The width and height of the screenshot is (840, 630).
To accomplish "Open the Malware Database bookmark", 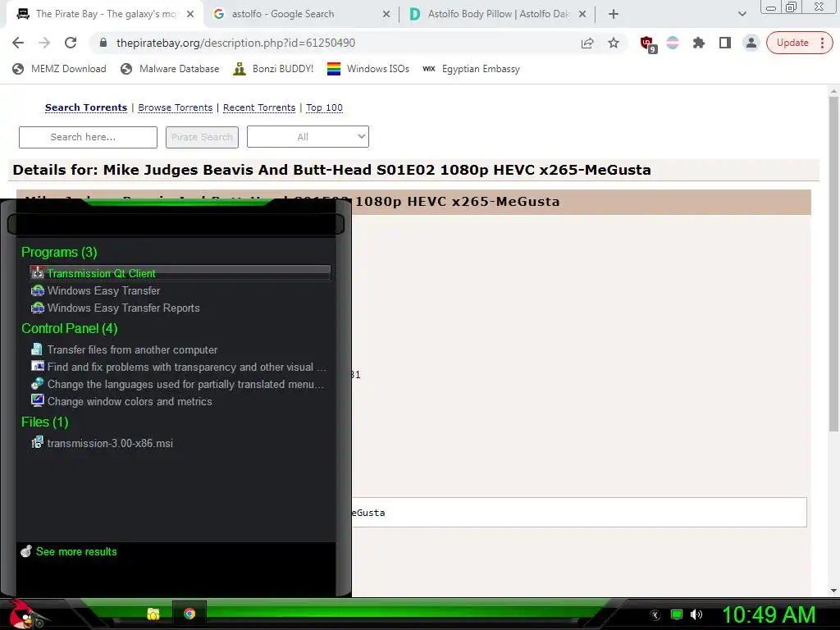I will [x=170, y=69].
